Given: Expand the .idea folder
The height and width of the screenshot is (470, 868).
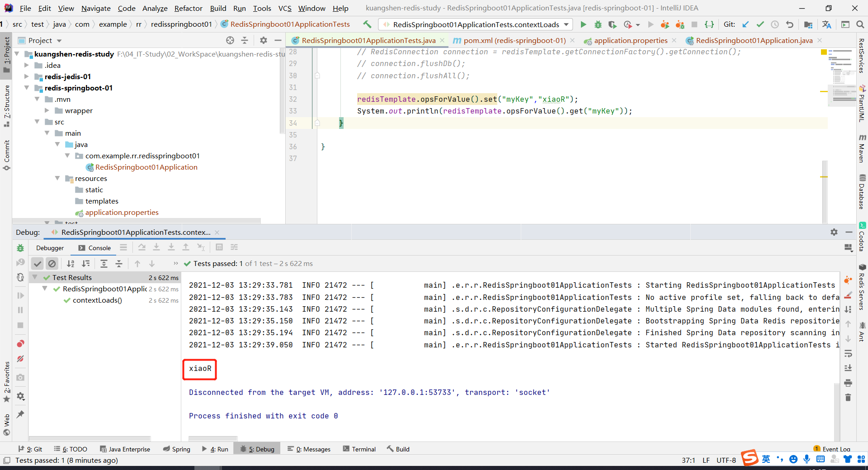Looking at the screenshot, I should 27,65.
